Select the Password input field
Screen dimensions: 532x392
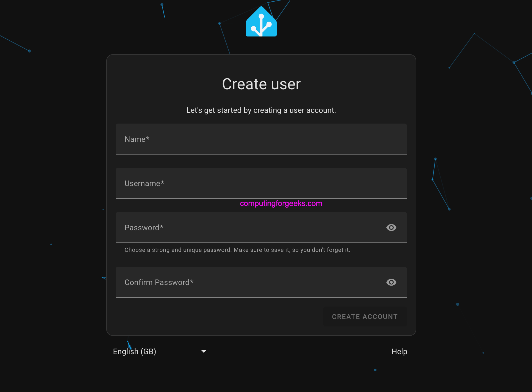point(249,228)
